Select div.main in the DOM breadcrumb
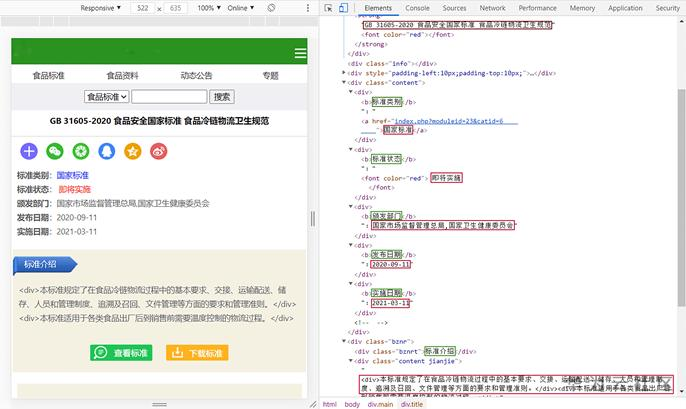This screenshot has width=686, height=409. 380,404
